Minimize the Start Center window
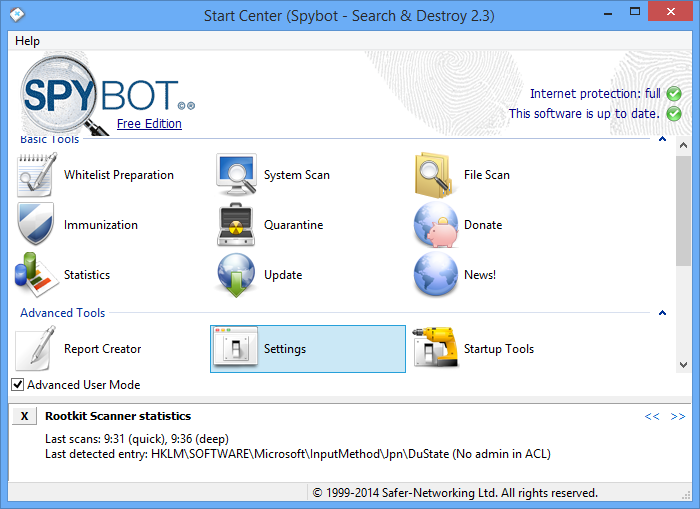 pyautogui.click(x=608, y=14)
